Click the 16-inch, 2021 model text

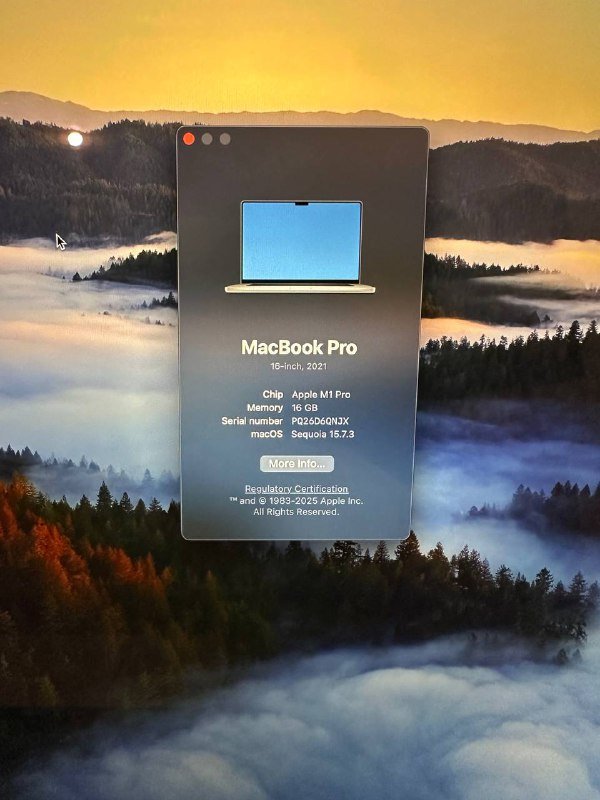299,366
